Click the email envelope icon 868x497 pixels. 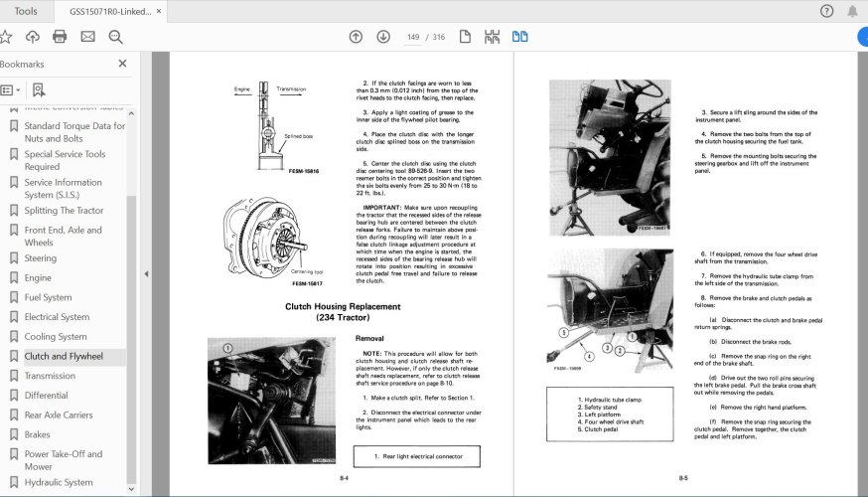87,37
